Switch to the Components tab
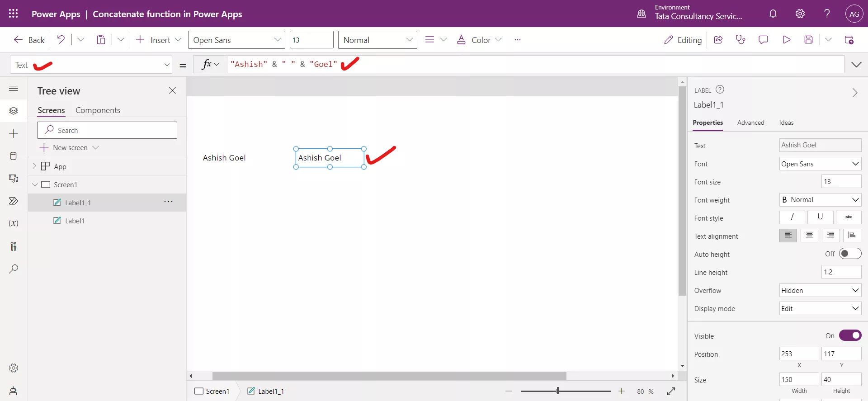Image resolution: width=868 pixels, height=401 pixels. pyautogui.click(x=98, y=110)
